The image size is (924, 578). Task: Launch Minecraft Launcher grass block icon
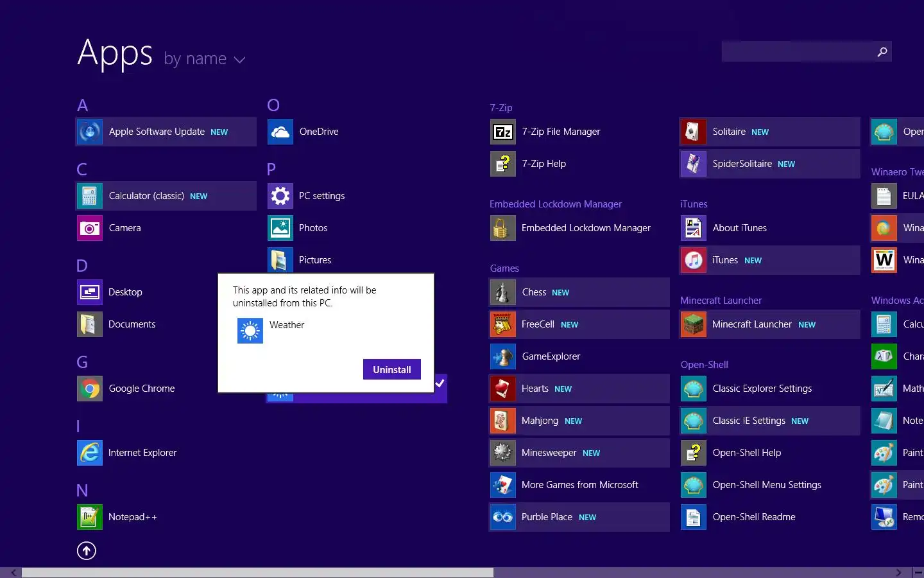(x=694, y=324)
